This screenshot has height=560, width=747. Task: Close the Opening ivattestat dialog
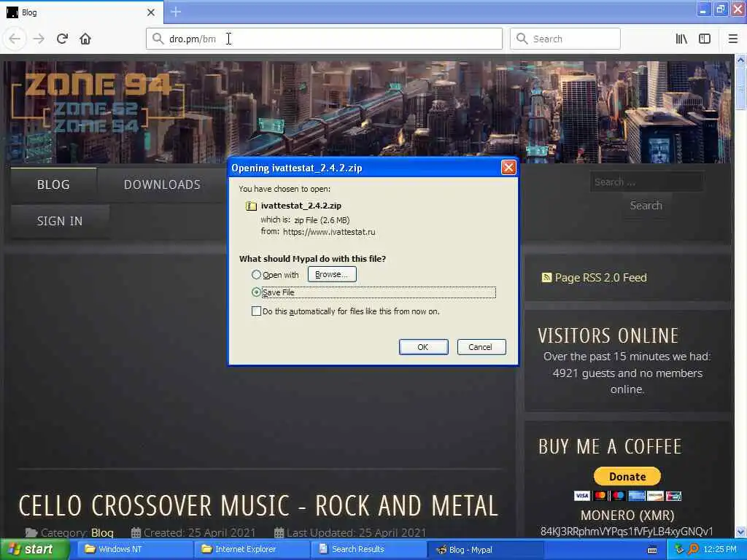click(508, 168)
